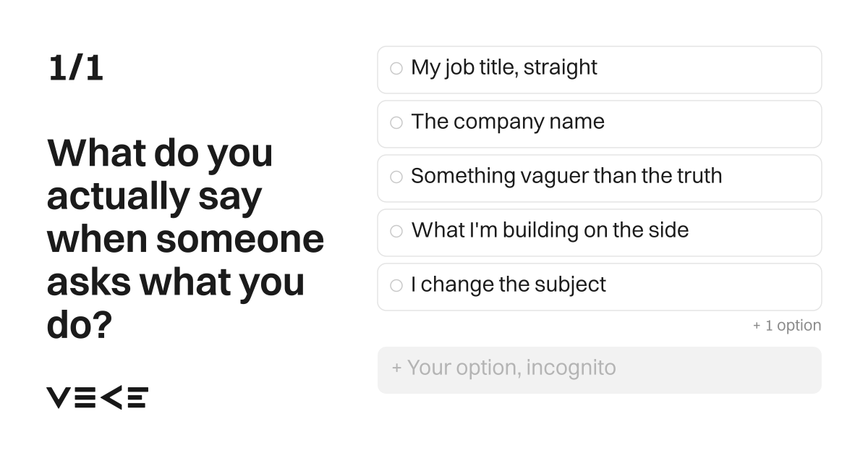868x456 pixels.
Task: Choose the 'My job title, straight' answer text
Action: click(x=504, y=67)
